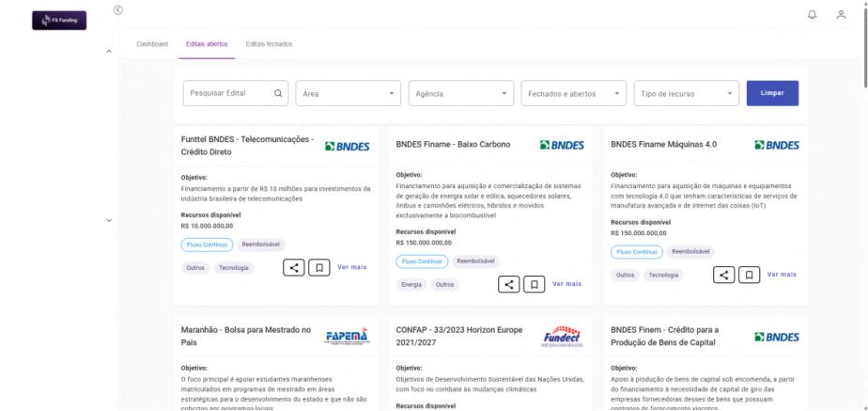The width and height of the screenshot is (868, 411).
Task: Open BNDES Finem - Crédito title
Action: (665, 336)
